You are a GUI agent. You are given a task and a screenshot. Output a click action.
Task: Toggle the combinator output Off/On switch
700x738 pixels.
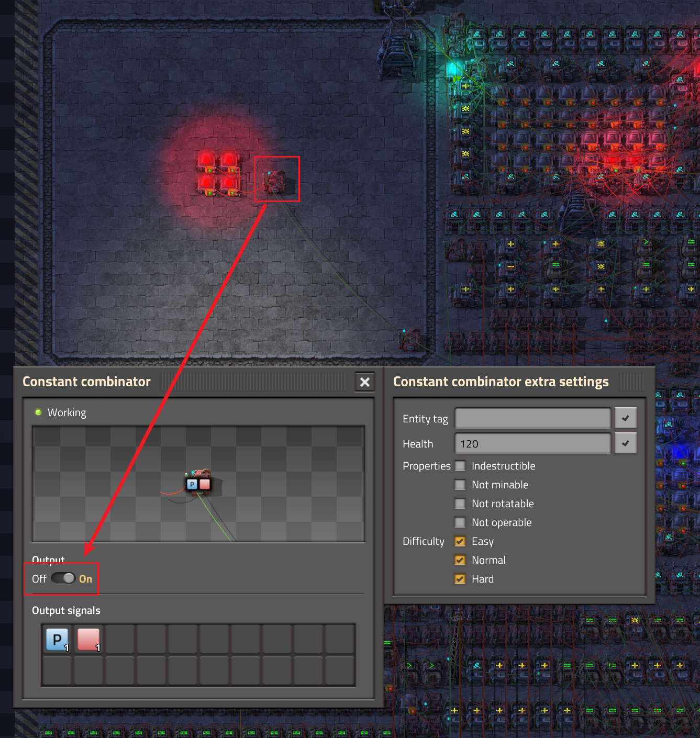click(63, 578)
